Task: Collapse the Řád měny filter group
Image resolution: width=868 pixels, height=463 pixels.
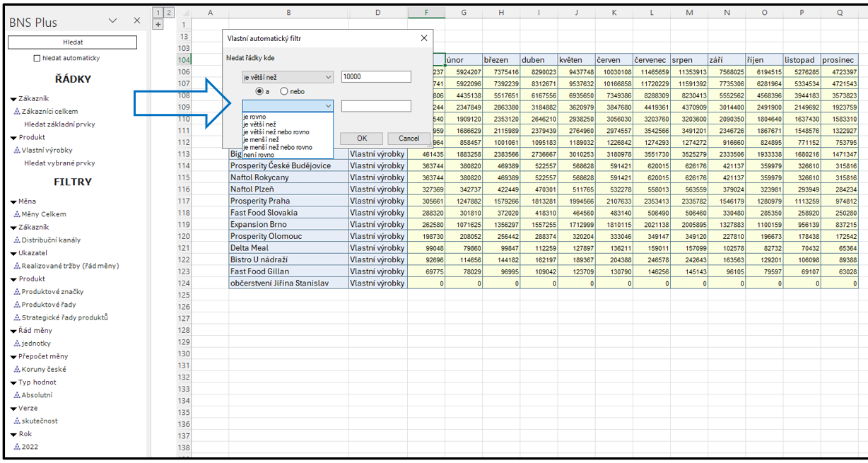Action: (x=13, y=331)
